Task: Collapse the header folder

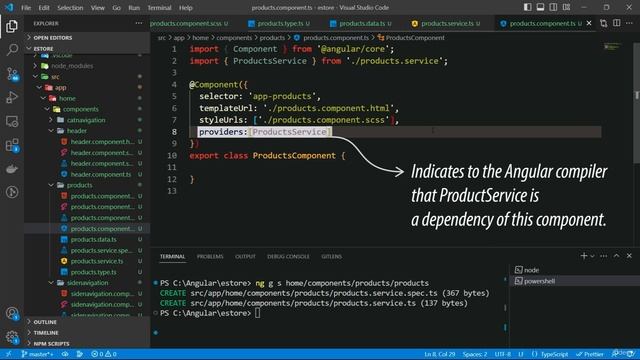Action: point(77,131)
